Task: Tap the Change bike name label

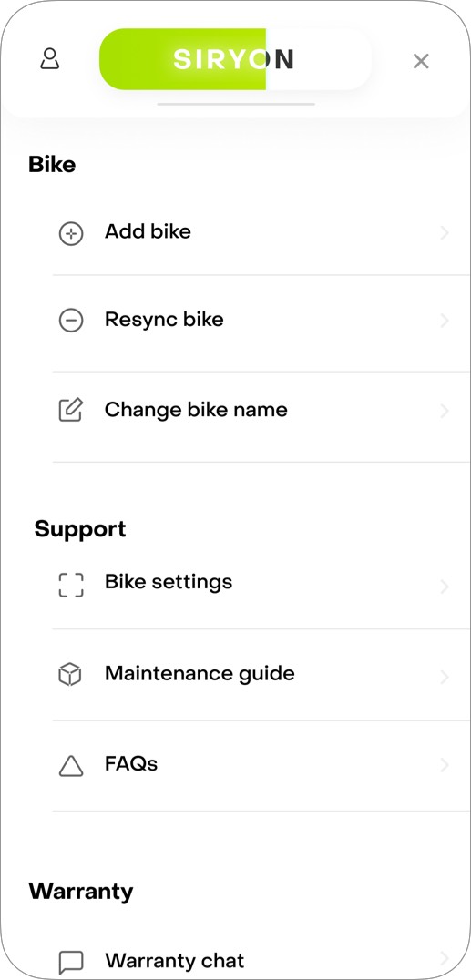Action: 196,410
